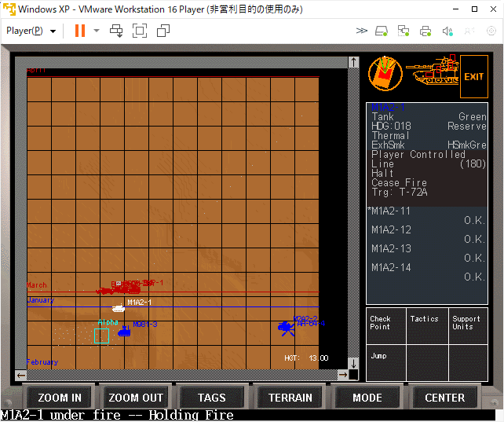Viewport: 504px width, 422px height.
Task: Click the greyed-out round VMware icon
Action: click(491, 31)
